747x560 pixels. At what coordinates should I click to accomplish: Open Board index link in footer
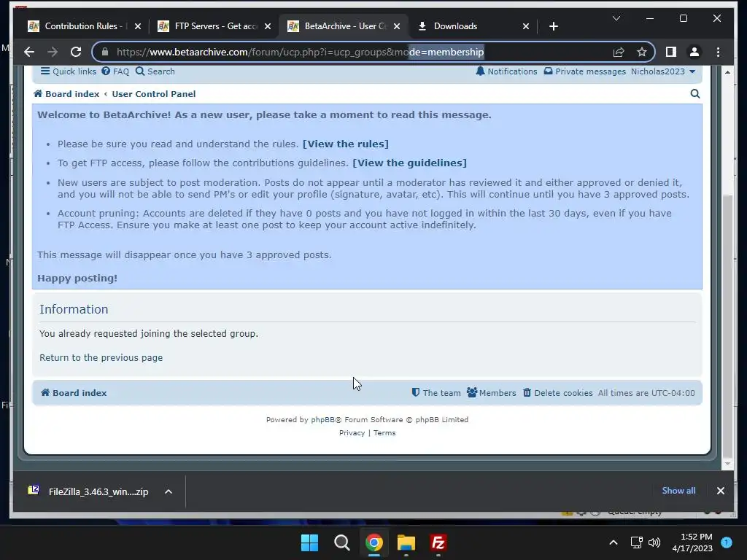click(74, 393)
